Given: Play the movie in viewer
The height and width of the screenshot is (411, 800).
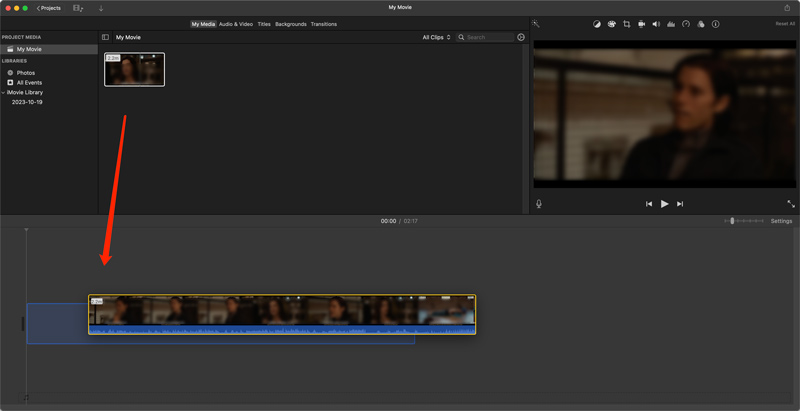Looking at the screenshot, I should [x=664, y=204].
